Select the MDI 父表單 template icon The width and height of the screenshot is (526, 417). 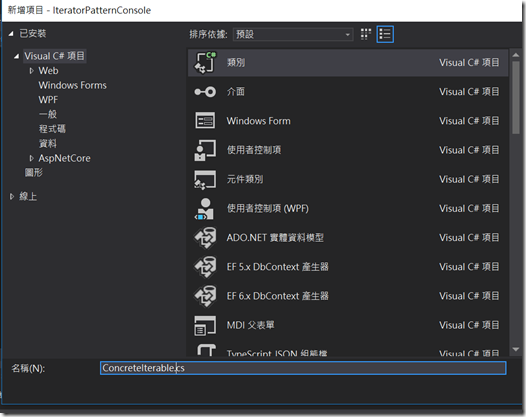point(205,325)
